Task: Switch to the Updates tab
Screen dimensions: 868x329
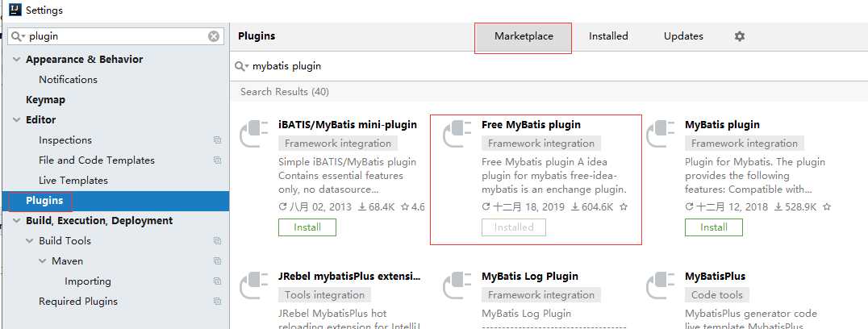Action: (x=683, y=36)
